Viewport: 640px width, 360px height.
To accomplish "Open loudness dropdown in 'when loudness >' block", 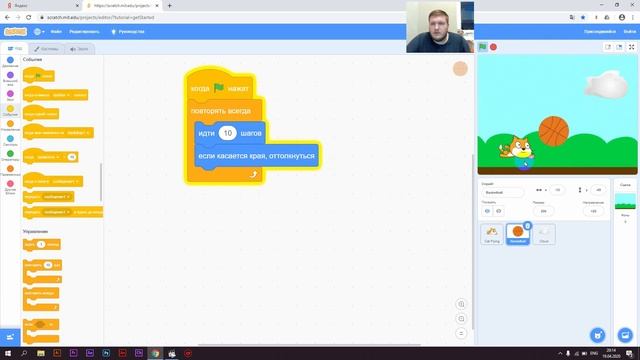I will pos(48,157).
